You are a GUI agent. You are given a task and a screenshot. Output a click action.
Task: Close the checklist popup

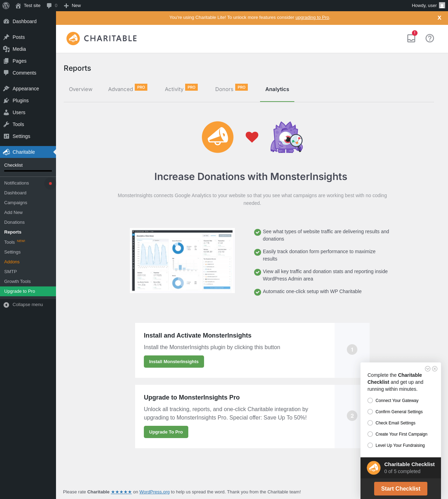click(435, 369)
